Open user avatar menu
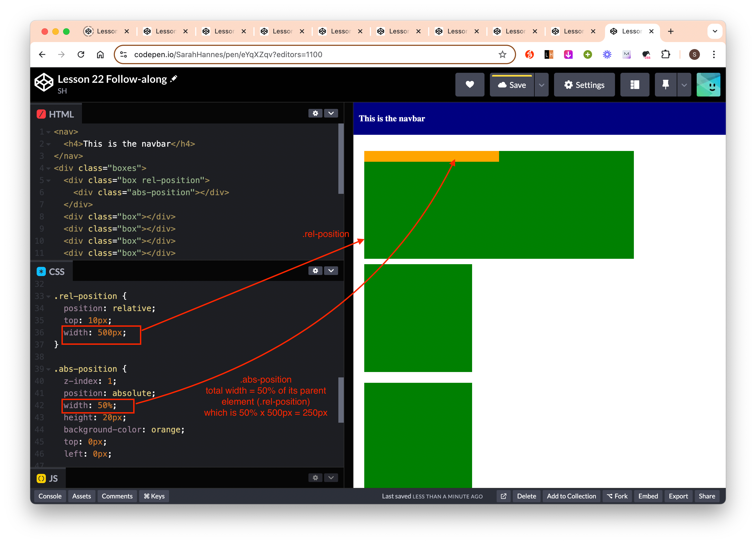 pos(708,85)
